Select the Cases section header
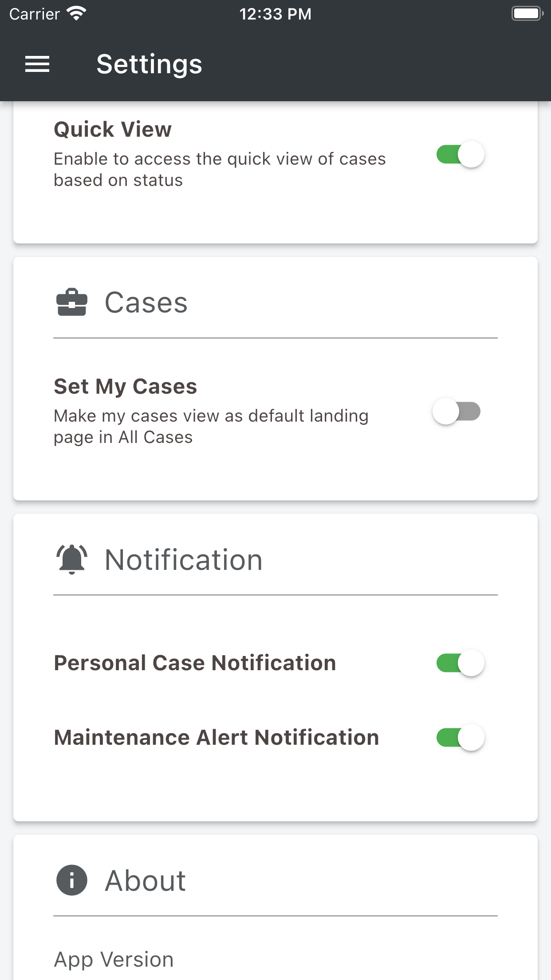Image resolution: width=551 pixels, height=980 pixels. (146, 303)
